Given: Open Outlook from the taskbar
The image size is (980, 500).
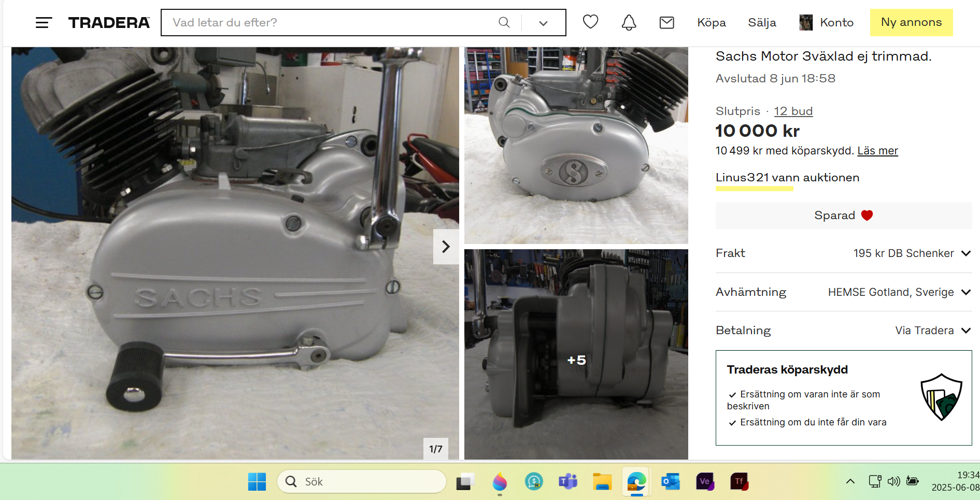Looking at the screenshot, I should pyautogui.click(x=671, y=481).
